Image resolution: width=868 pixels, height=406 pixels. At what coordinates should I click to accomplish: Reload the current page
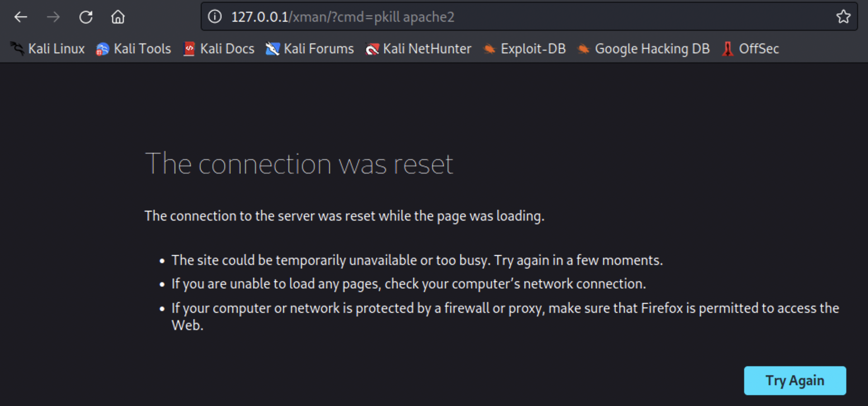(x=86, y=17)
